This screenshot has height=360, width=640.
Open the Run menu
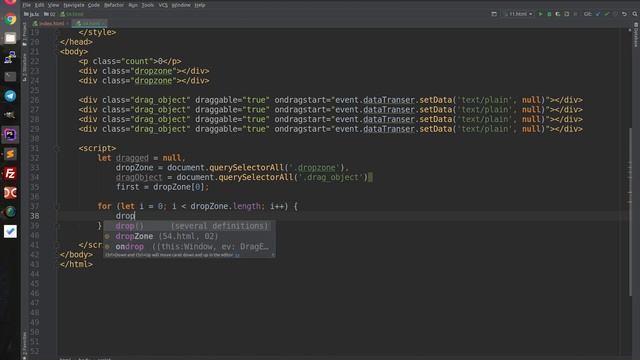pyautogui.click(x=133, y=5)
